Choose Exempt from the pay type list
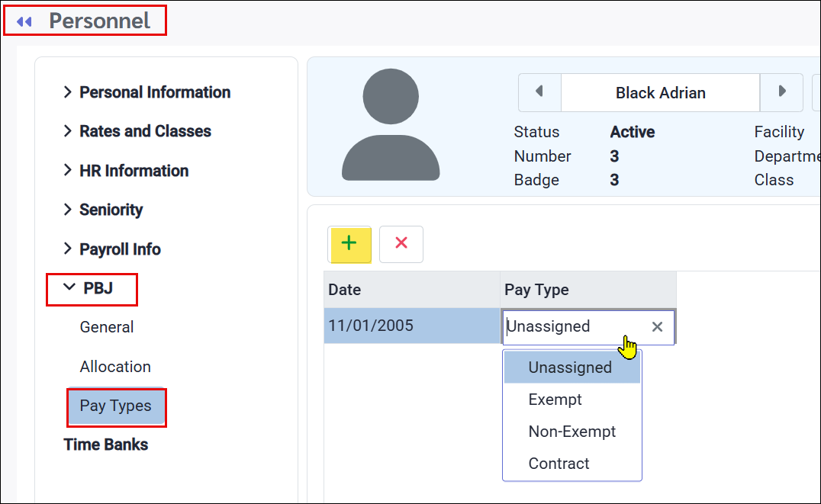 coord(571,400)
